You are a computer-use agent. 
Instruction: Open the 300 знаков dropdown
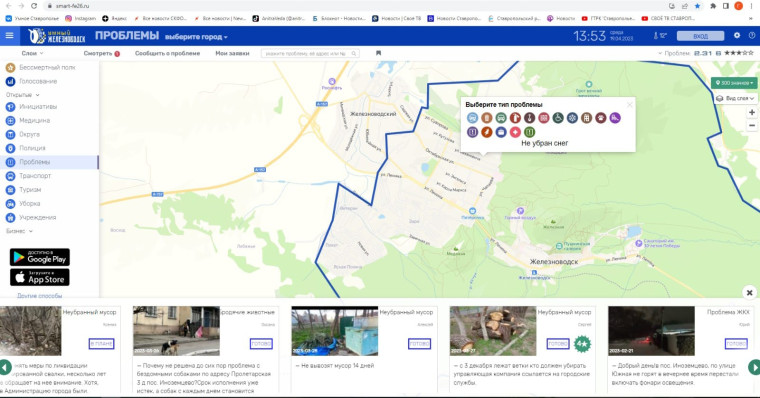click(734, 83)
